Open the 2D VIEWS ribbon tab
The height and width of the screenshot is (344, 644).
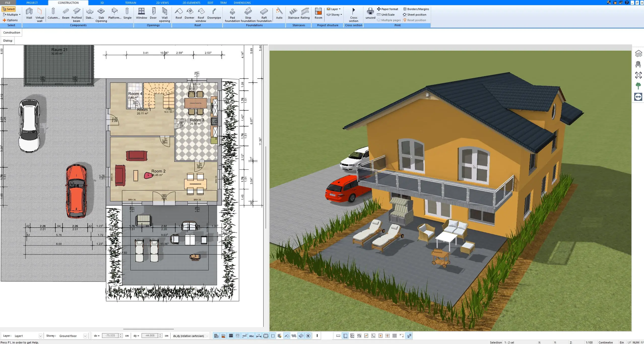(x=162, y=3)
